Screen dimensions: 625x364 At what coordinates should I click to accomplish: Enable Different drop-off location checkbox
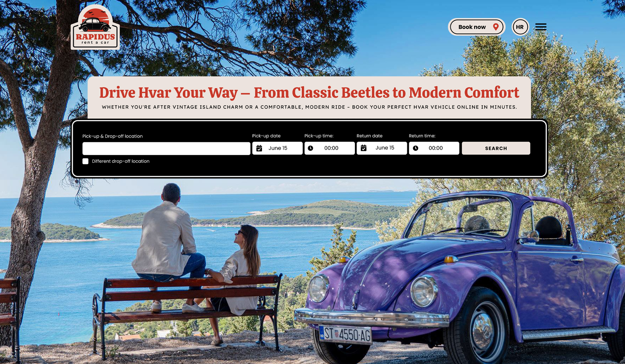[85, 161]
